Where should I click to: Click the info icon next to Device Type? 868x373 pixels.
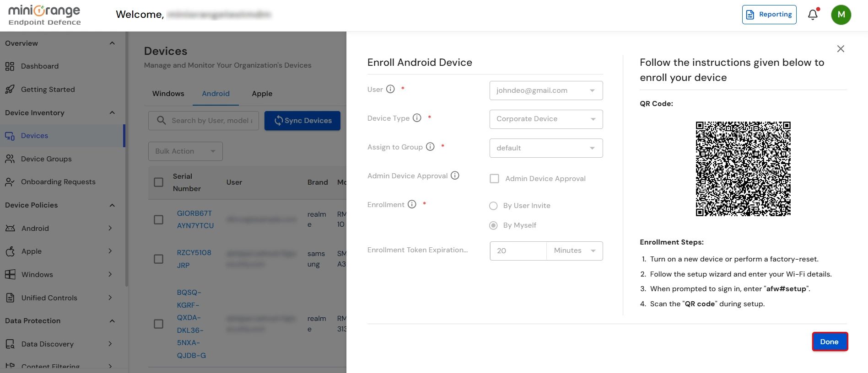pyautogui.click(x=417, y=118)
